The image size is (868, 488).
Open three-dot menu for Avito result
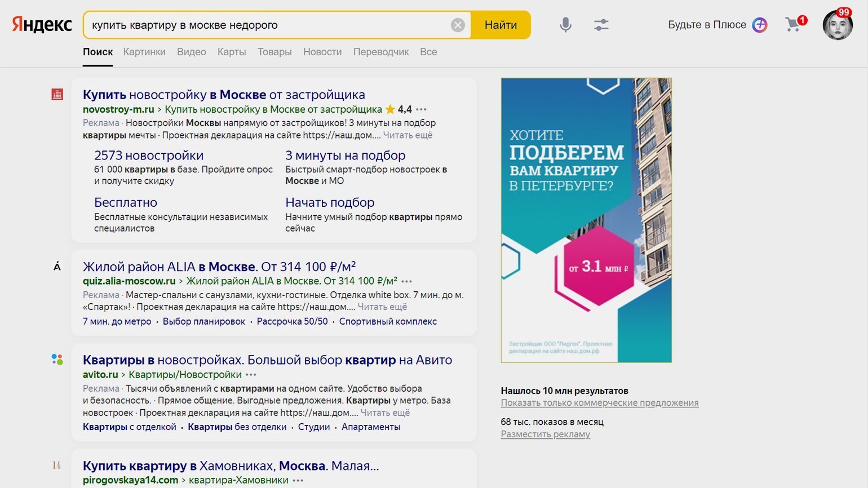[x=251, y=375]
